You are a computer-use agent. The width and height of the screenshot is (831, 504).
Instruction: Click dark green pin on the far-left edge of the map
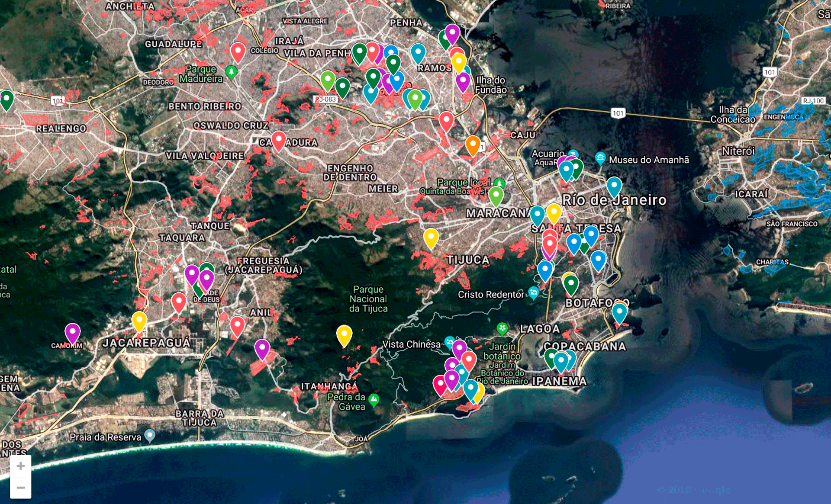coord(6,99)
